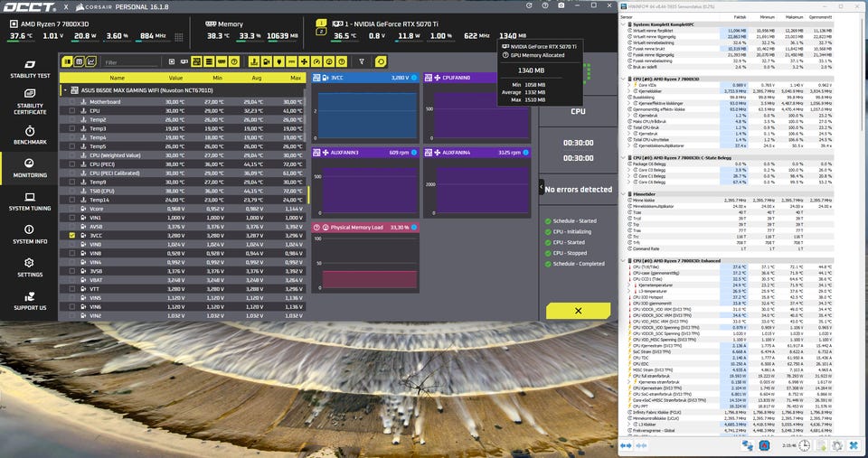Switch to the table-only monitoring layout
The height and width of the screenshot is (458, 868).
point(67,62)
